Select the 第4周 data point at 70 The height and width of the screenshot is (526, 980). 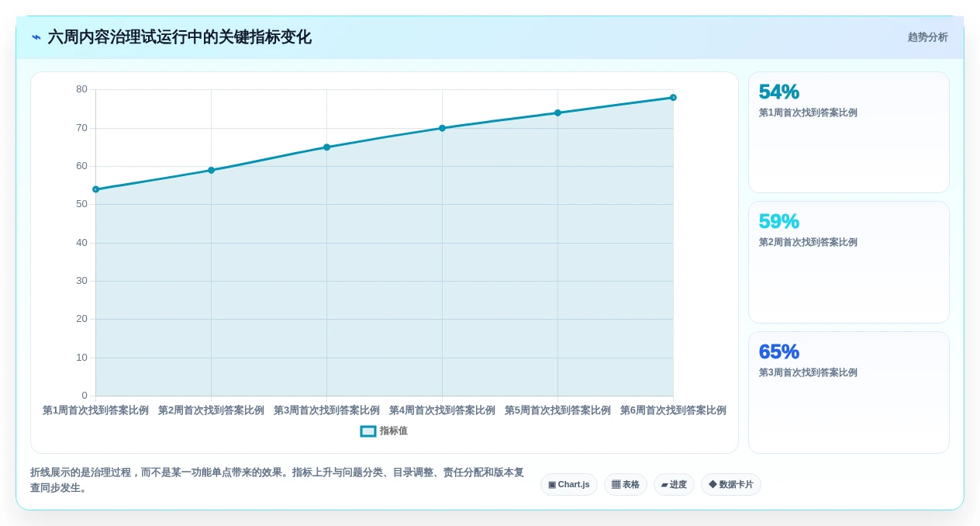point(442,128)
